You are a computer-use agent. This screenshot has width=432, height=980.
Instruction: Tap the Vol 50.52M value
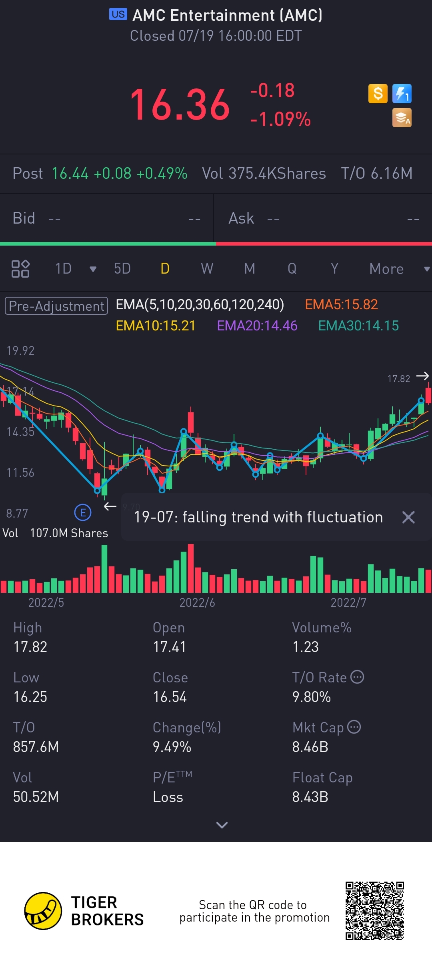click(36, 797)
